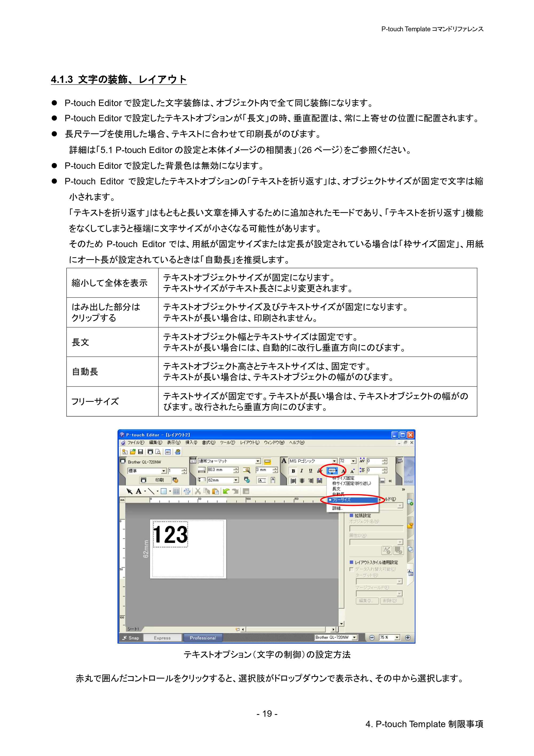Image resolution: width=534 pixels, height=756 pixels.
Task: Open the 挿入(I) menu
Action: [191, 443]
